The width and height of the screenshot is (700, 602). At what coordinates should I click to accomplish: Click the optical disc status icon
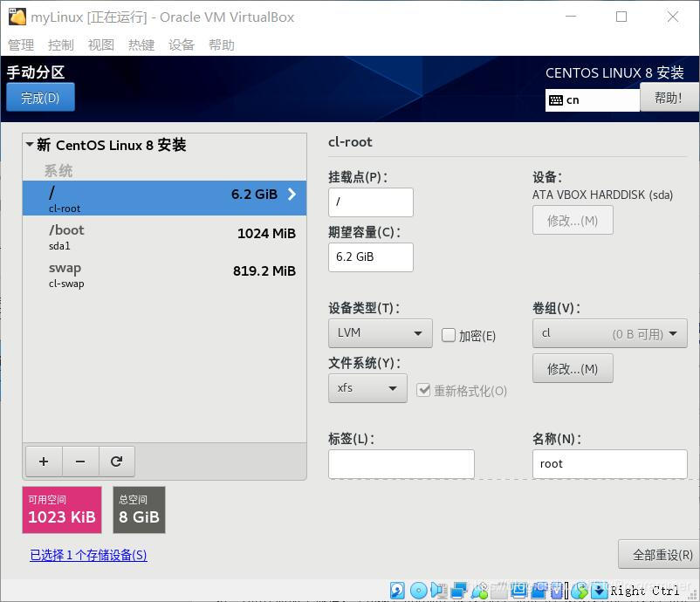(419, 591)
